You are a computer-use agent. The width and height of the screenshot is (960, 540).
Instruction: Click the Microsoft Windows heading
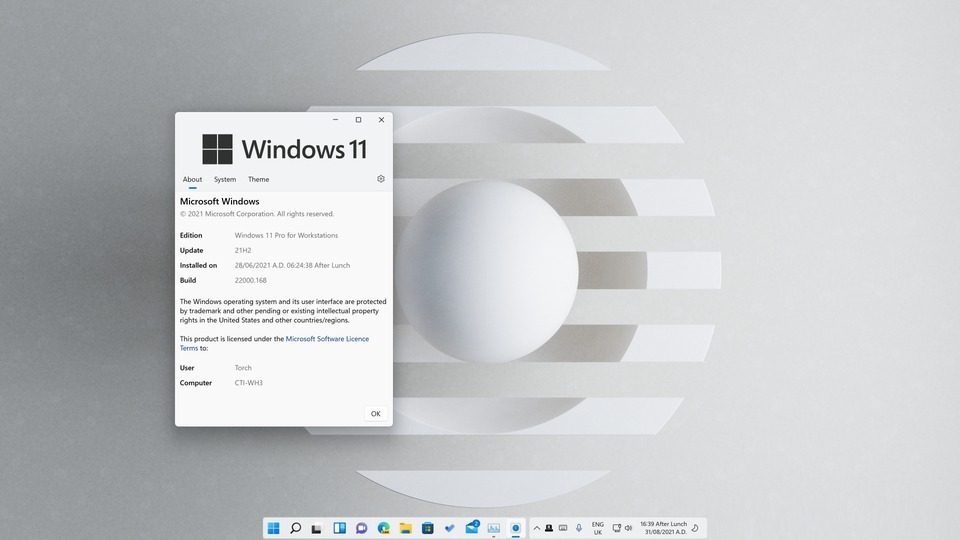point(219,201)
